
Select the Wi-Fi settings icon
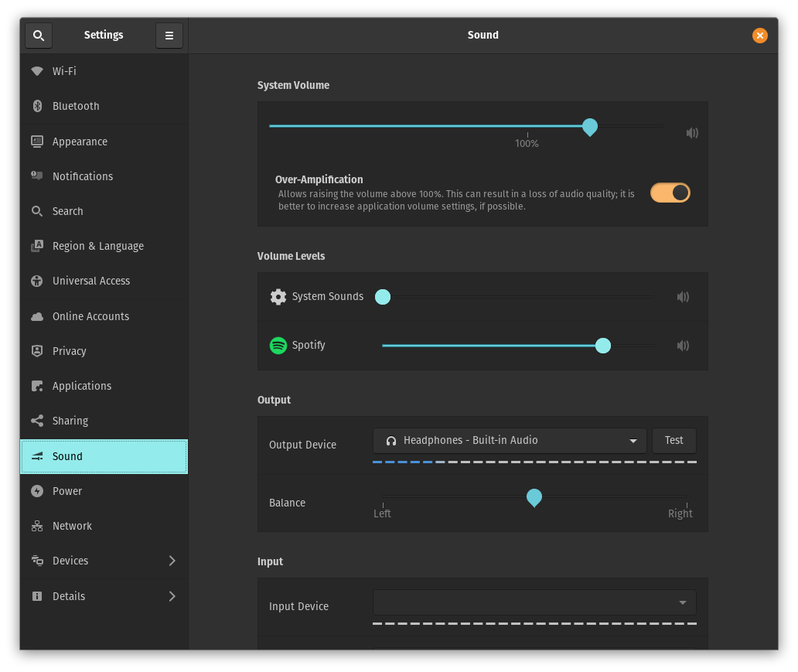pyautogui.click(x=37, y=70)
